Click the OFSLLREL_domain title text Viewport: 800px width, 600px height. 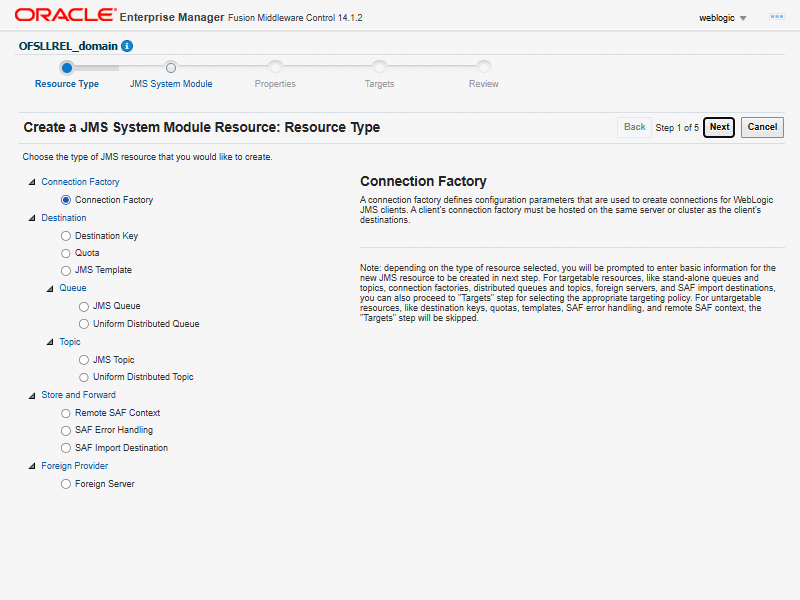[x=68, y=46]
